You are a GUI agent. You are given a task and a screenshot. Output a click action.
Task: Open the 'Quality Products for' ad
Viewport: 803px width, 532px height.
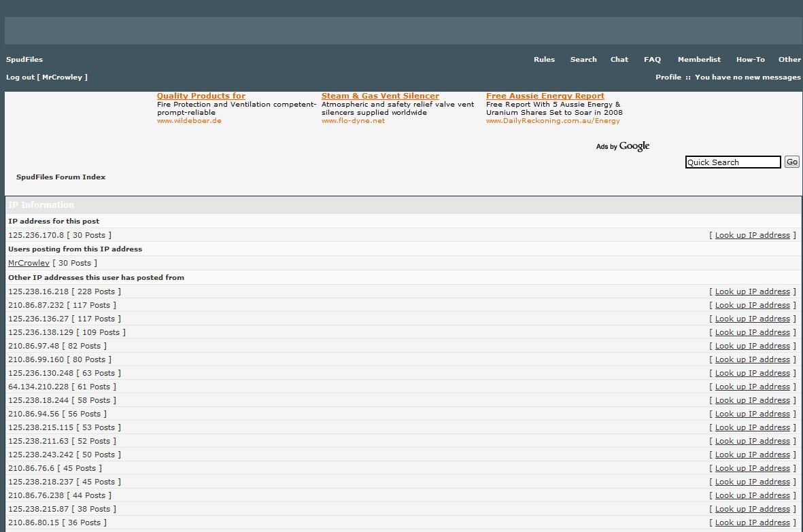[201, 96]
